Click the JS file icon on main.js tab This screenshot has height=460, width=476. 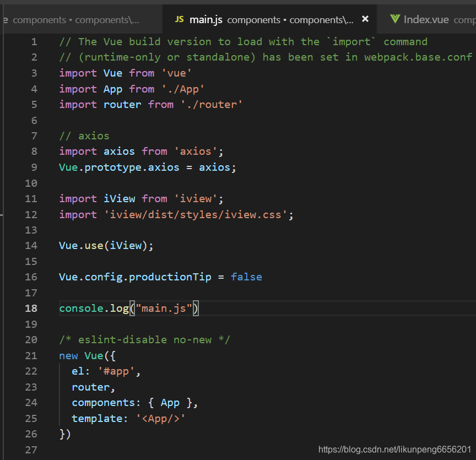pyautogui.click(x=179, y=19)
